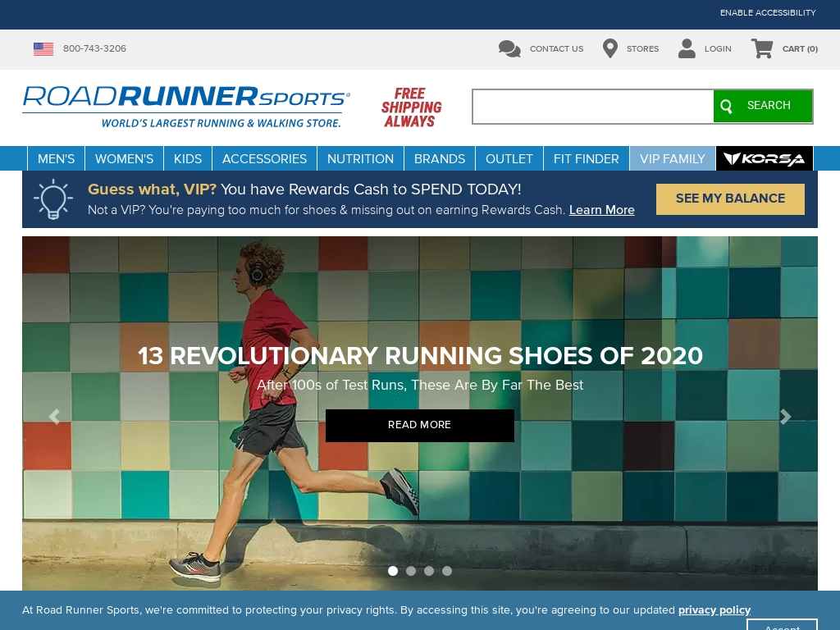Click inside the search input field
Screen dimensions: 840x630
[592, 106]
